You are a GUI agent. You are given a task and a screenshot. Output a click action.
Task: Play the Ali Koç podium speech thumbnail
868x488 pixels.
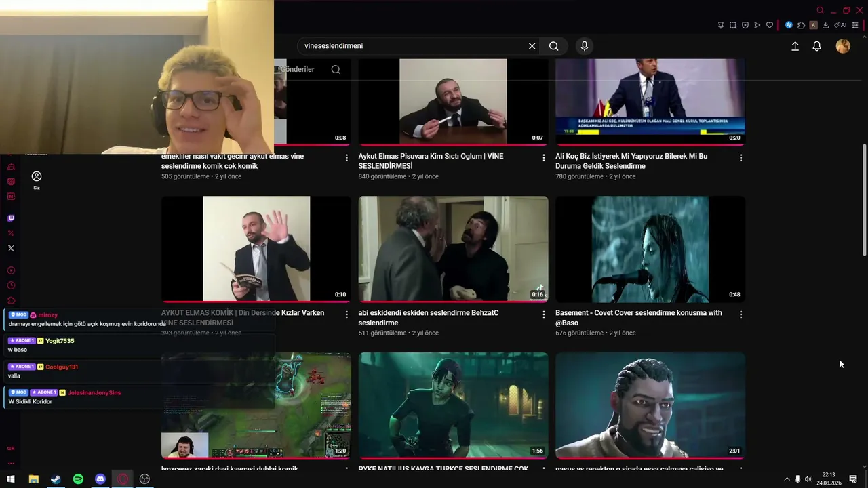(650, 102)
